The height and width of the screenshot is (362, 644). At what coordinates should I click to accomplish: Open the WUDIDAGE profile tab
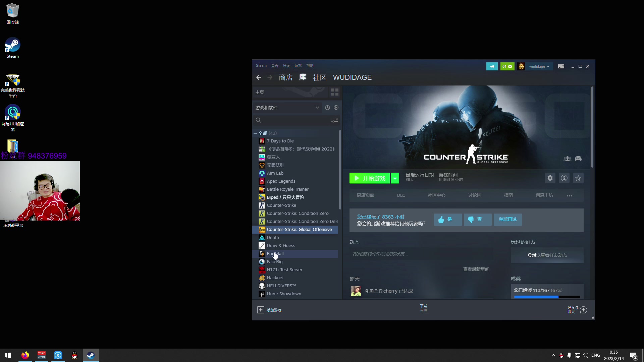(x=352, y=77)
